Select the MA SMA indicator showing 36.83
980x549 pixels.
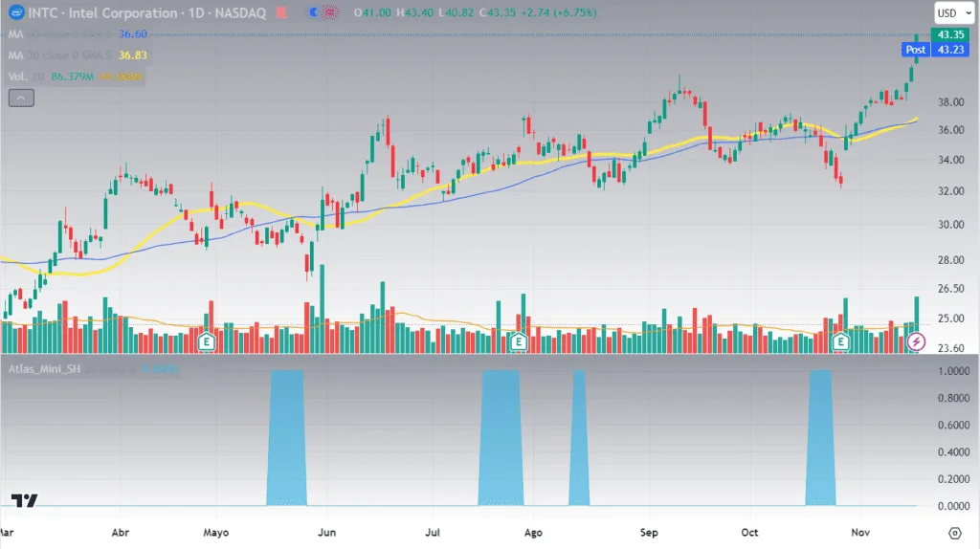click(78, 55)
